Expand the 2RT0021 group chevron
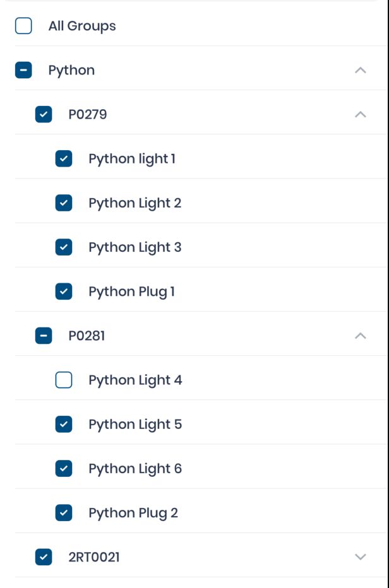 (x=361, y=557)
